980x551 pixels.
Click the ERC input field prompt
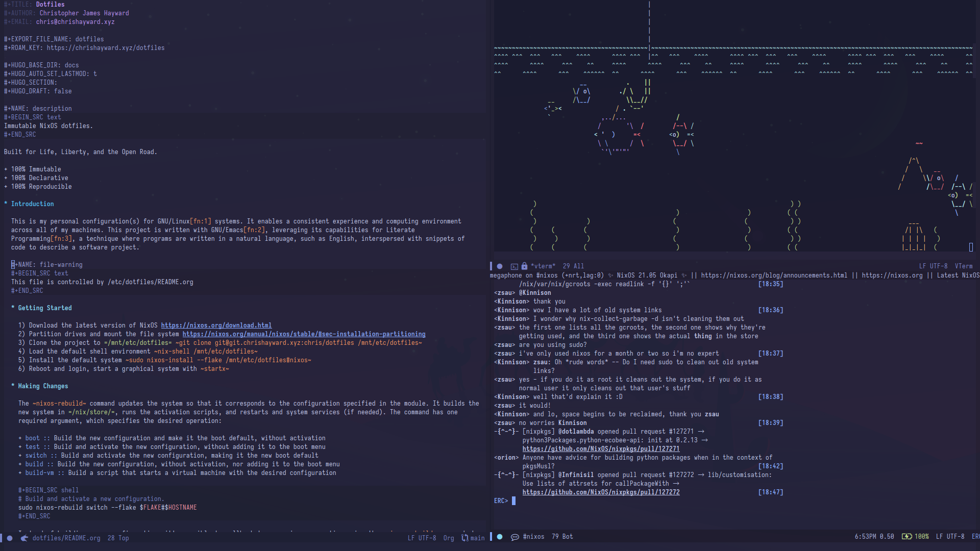[x=513, y=500]
